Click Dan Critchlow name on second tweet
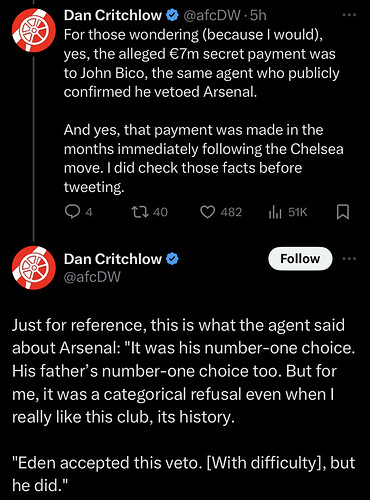Screen dimensions: 370x500 (113, 259)
